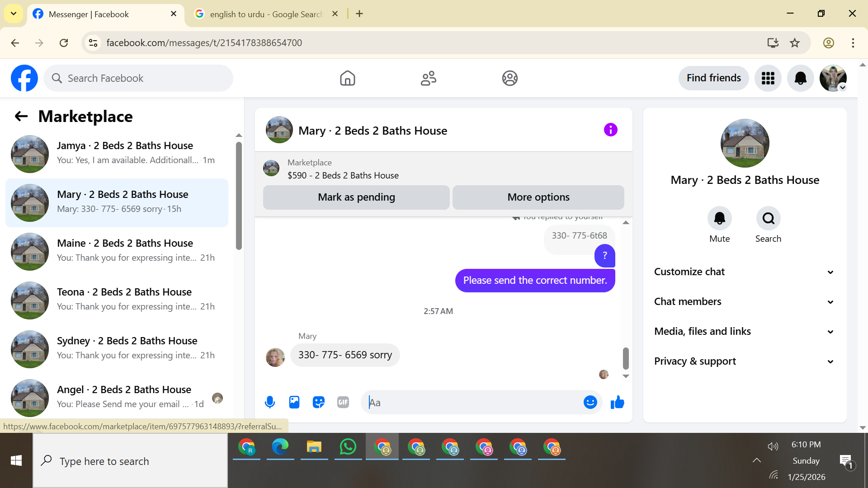The height and width of the screenshot is (488, 868).
Task: Go to the Home feed icon
Action: [347, 78]
